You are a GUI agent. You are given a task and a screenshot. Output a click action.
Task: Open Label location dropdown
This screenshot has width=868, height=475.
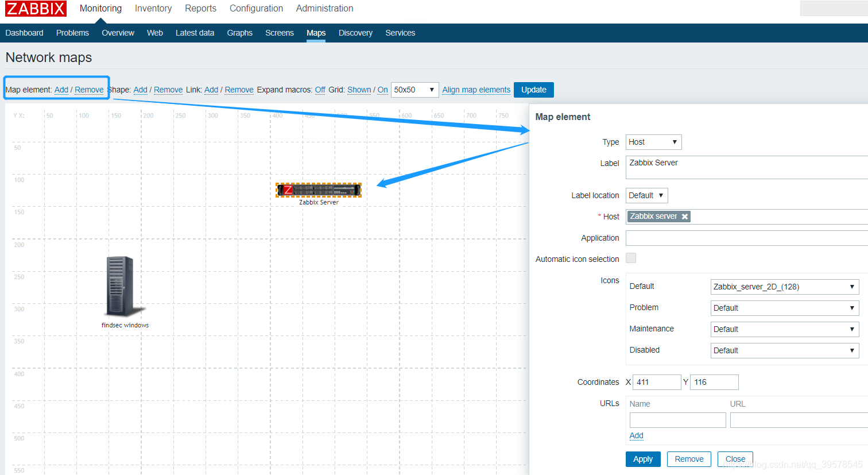tap(646, 195)
